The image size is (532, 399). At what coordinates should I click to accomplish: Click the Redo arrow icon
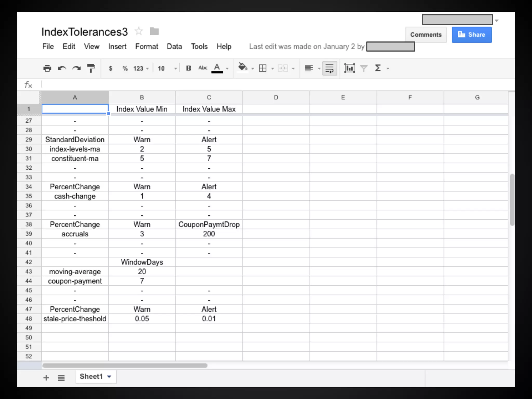[x=76, y=68]
